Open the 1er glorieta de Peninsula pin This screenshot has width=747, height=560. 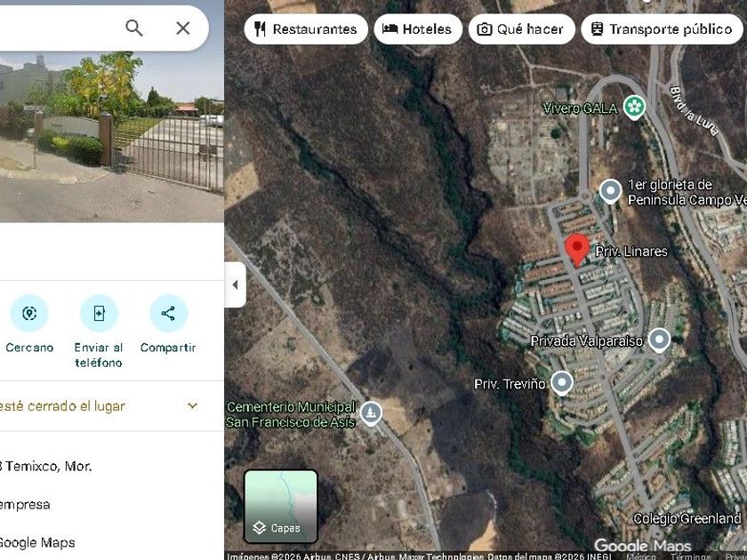pyautogui.click(x=610, y=191)
